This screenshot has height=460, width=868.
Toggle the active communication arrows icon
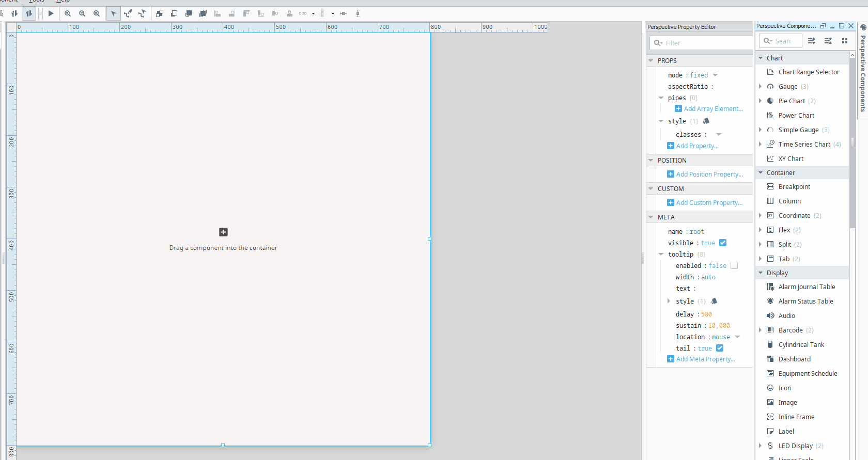click(29, 13)
